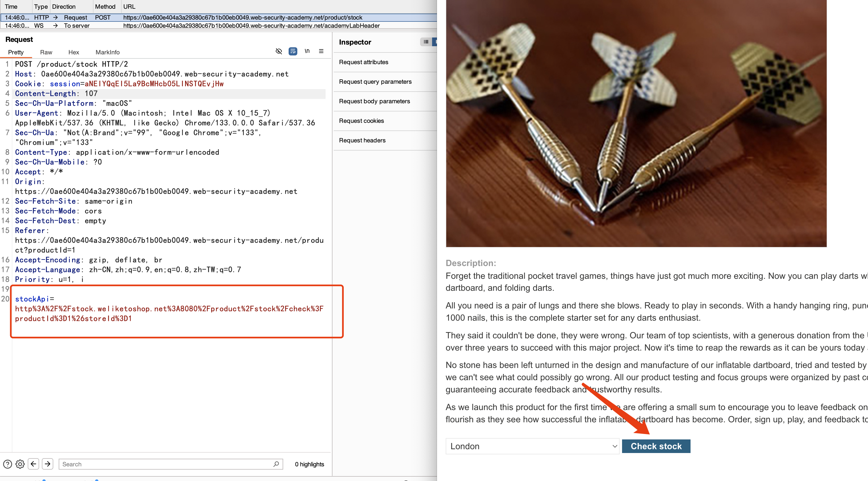Click the help question mark icon
The width and height of the screenshot is (868, 481).
click(x=7, y=464)
